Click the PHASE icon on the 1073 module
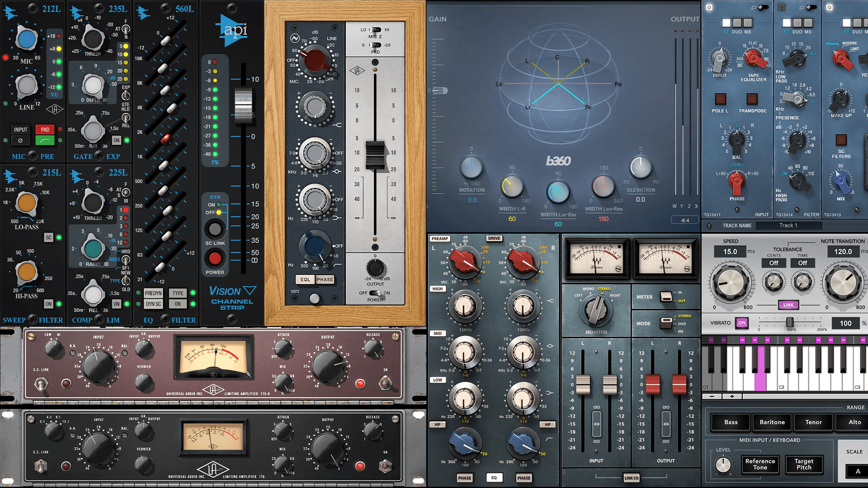Screen dimensions: 868x488 [325, 279]
